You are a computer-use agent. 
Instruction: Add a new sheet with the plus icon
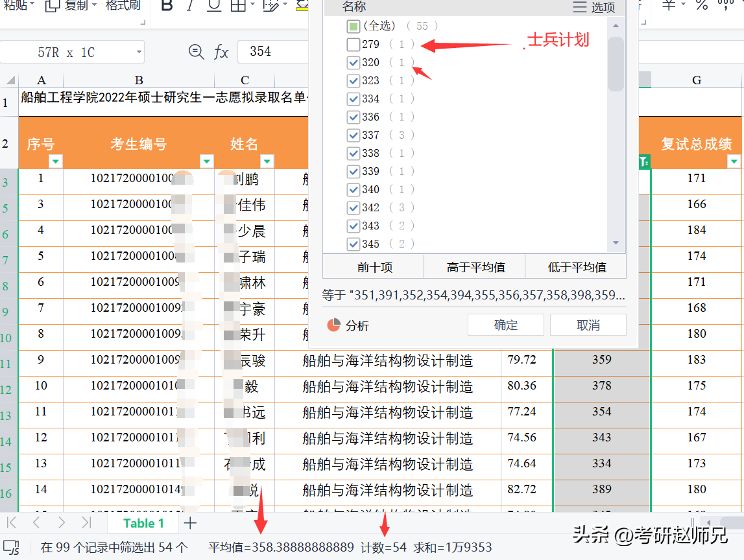(190, 523)
